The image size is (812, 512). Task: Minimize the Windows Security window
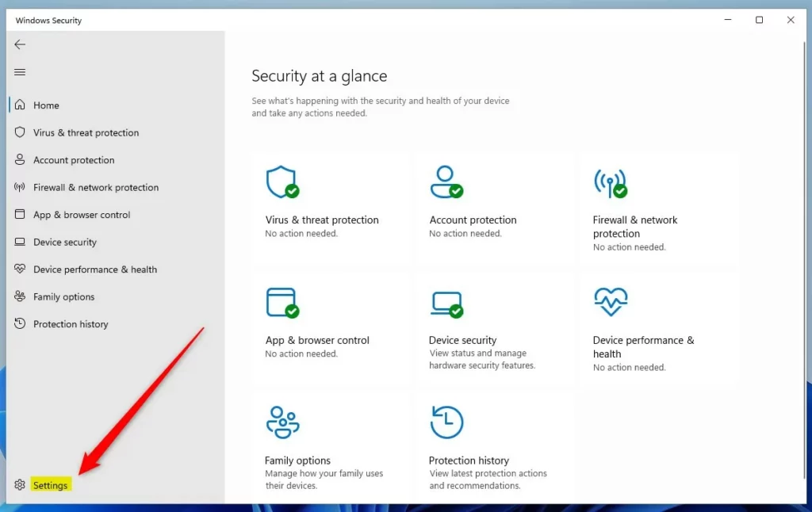click(728, 20)
